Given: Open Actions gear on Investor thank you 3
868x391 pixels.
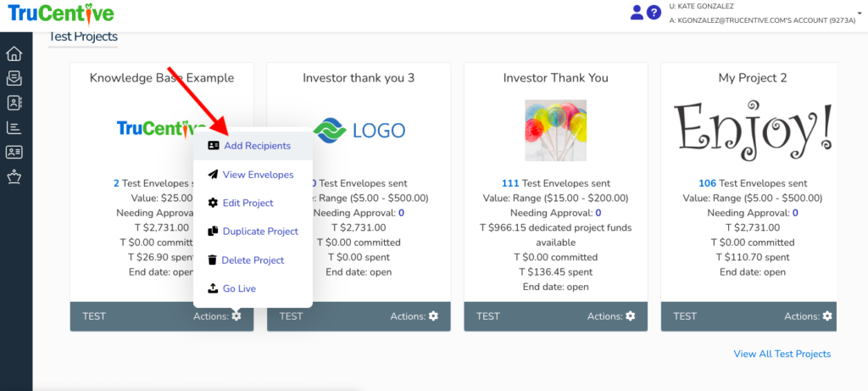Looking at the screenshot, I should [x=433, y=316].
